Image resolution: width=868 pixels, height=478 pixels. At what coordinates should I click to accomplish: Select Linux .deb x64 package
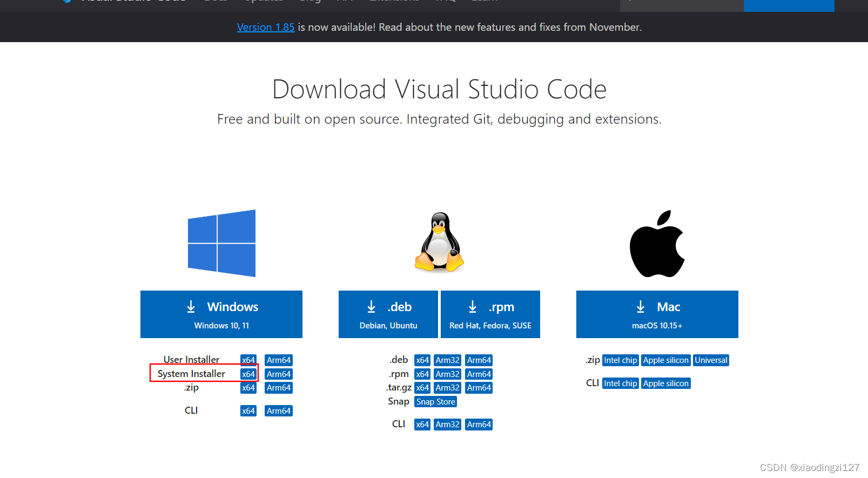(422, 360)
